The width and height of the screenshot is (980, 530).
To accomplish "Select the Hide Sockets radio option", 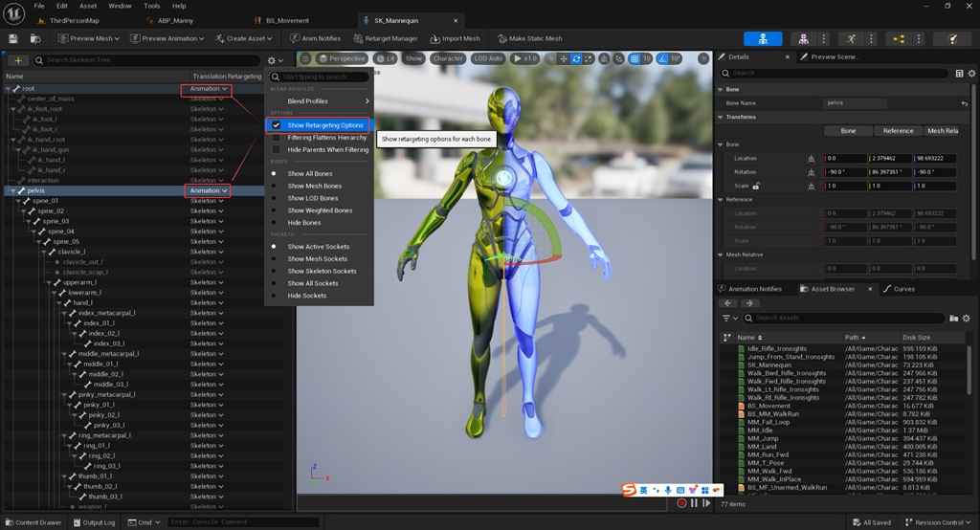I will coord(306,296).
